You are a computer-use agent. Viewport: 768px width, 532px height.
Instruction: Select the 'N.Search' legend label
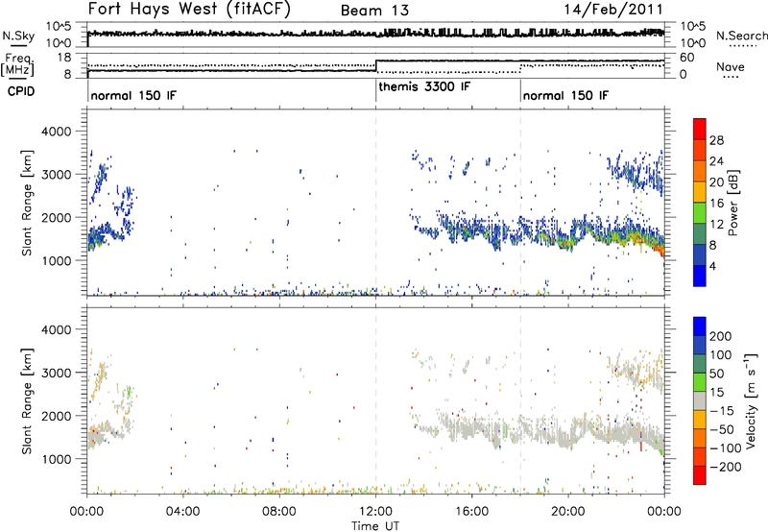741,36
